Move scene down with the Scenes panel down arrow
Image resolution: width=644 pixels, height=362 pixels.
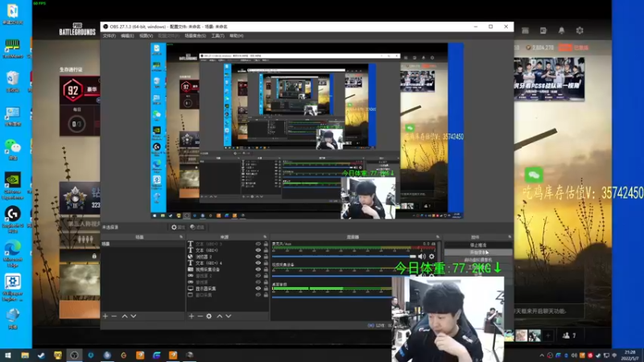134,316
